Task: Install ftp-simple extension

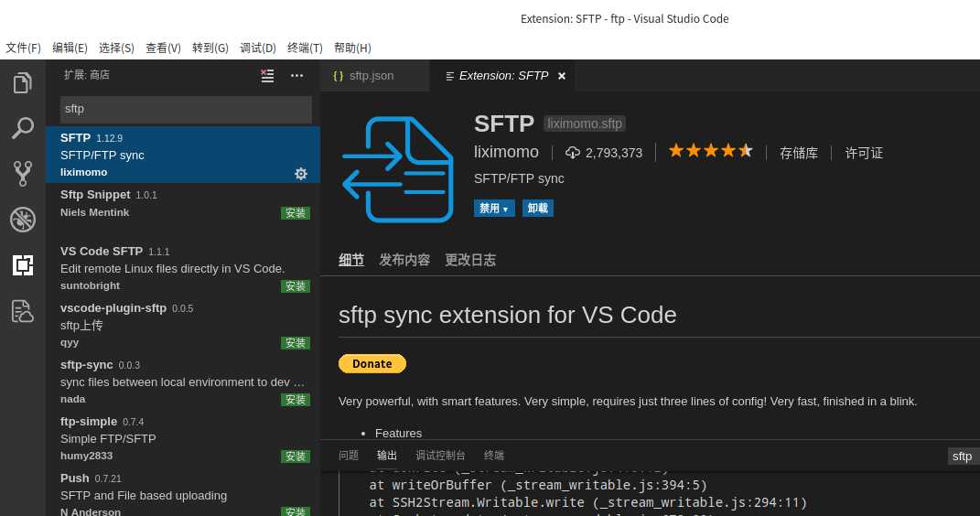Action: click(x=295, y=456)
